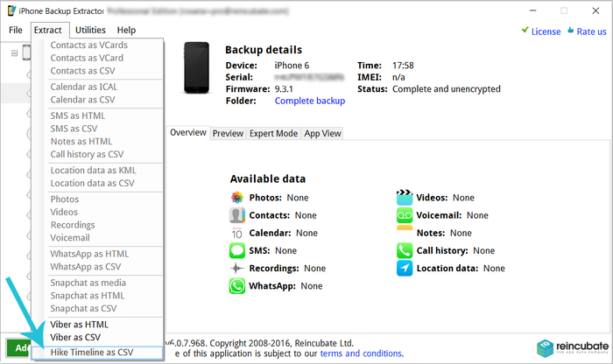Screen dimensions: 613x364
Task: Click the Reincubate logo
Action: coord(573,347)
